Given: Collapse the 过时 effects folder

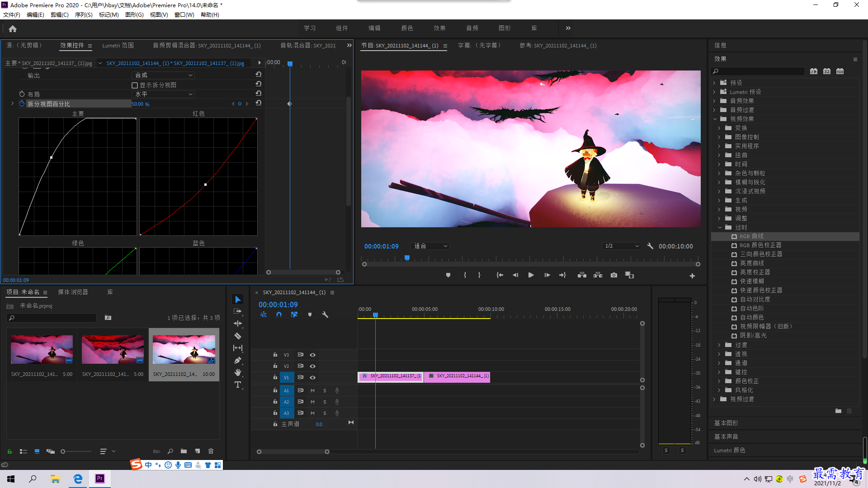Looking at the screenshot, I should click(720, 227).
